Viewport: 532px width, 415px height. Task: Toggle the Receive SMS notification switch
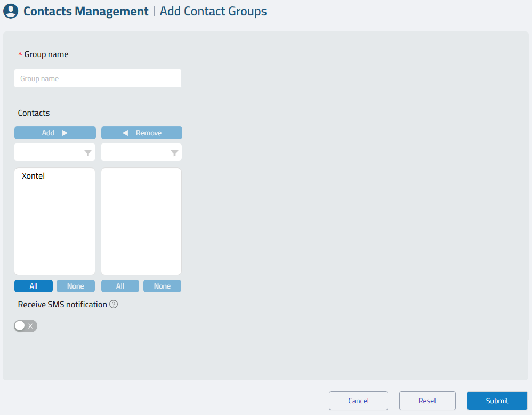26,326
